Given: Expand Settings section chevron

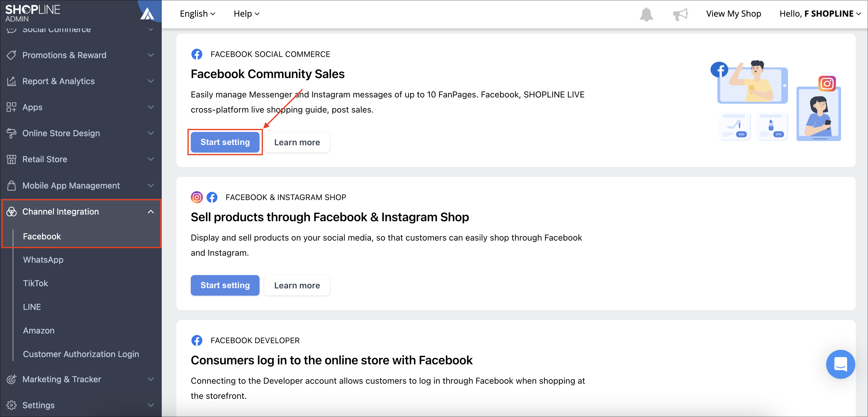Looking at the screenshot, I should click(x=151, y=405).
